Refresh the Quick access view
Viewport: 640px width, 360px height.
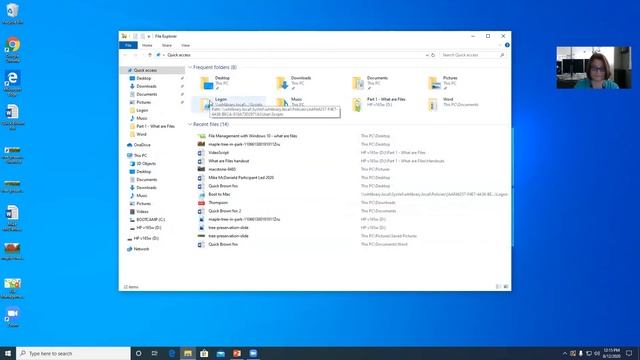[433, 55]
